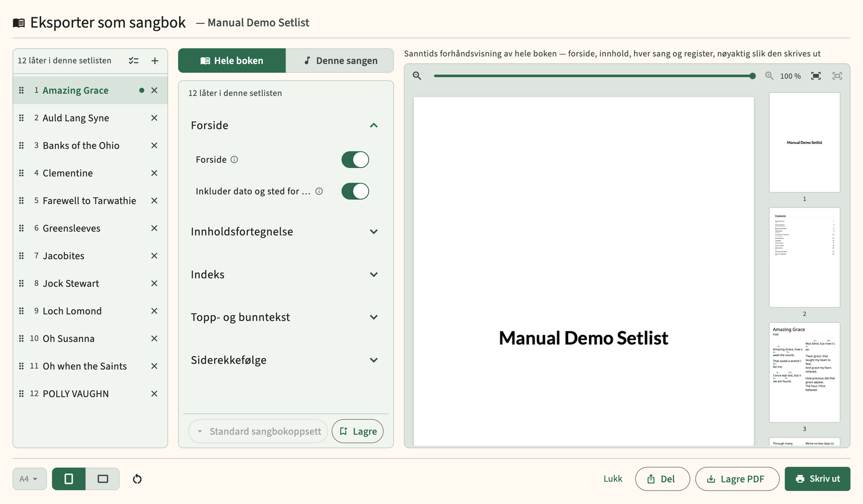Select the portrait orientation button
The height and width of the screenshot is (504, 863).
coord(69,479)
